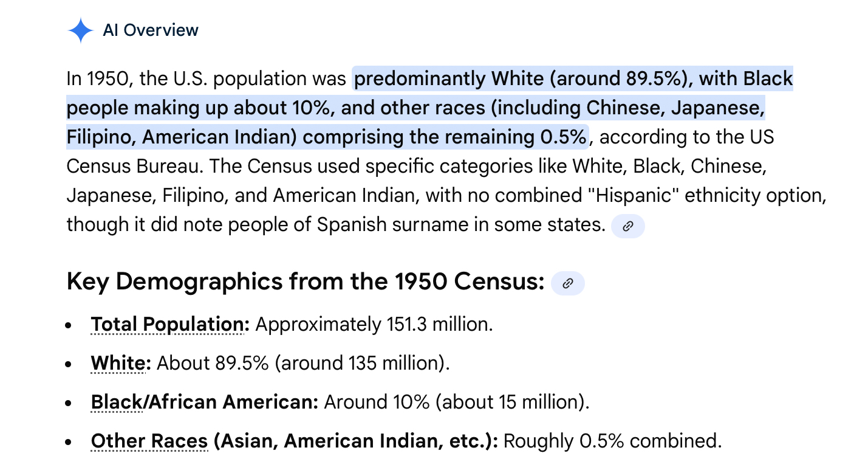Click the "Roughly 0.5% combined" text
Image resolution: width=868 pixels, height=470 pixels.
point(612,441)
